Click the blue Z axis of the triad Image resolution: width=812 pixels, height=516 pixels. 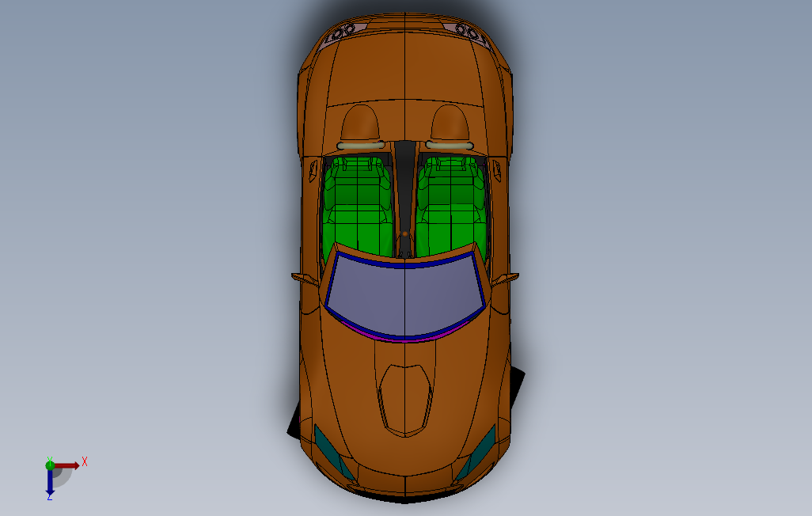coord(50,482)
